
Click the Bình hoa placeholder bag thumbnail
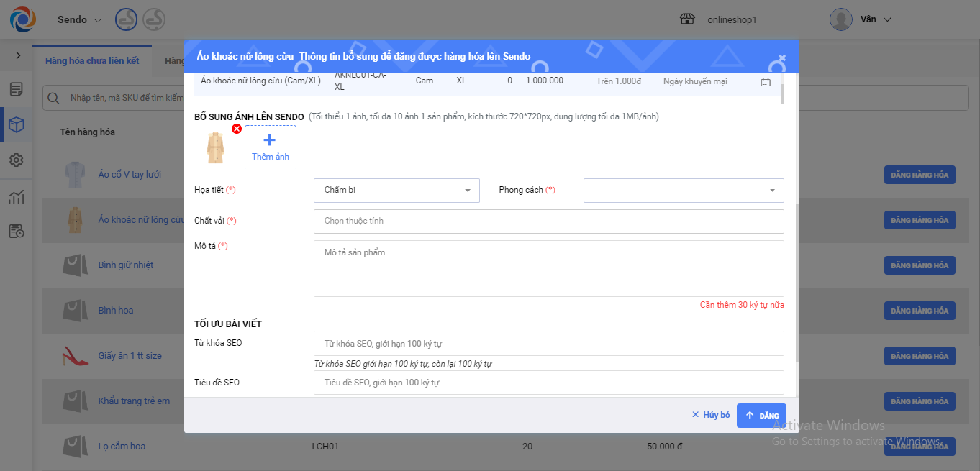tap(74, 311)
